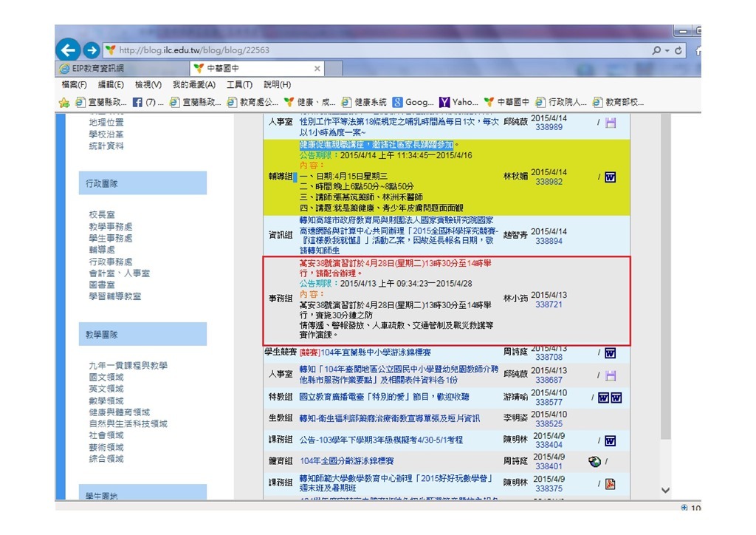Click the browser Forward arrow button
This screenshot has width=756, height=535.
pos(91,50)
